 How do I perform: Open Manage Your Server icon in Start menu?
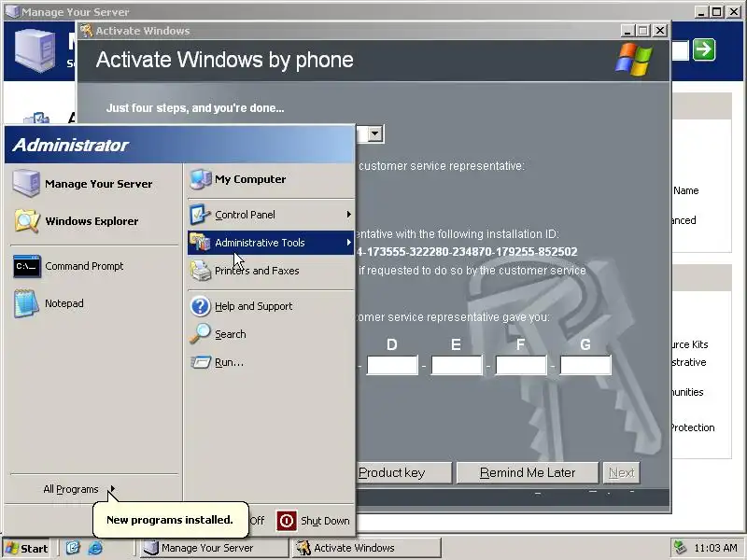pos(26,183)
